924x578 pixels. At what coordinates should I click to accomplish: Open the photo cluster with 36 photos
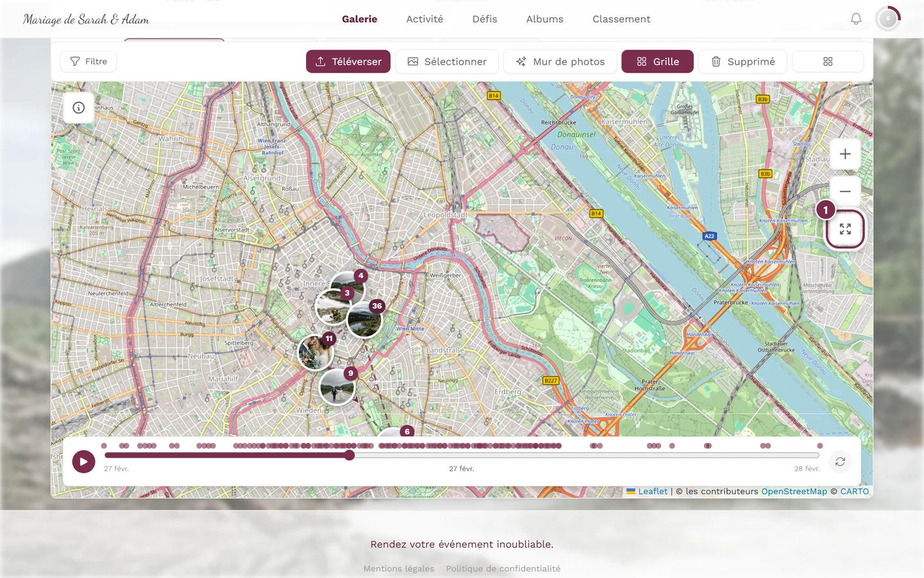[x=365, y=319]
